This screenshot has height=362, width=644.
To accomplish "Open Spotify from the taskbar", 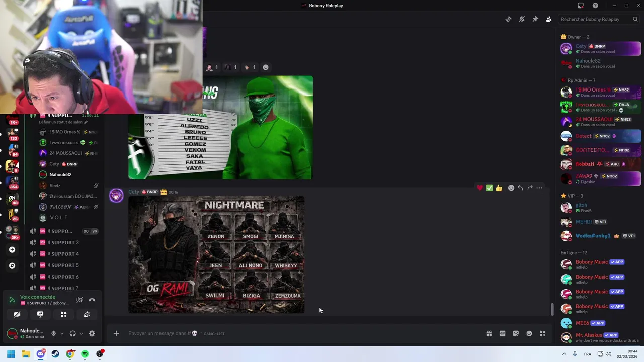I will pos(85,354).
